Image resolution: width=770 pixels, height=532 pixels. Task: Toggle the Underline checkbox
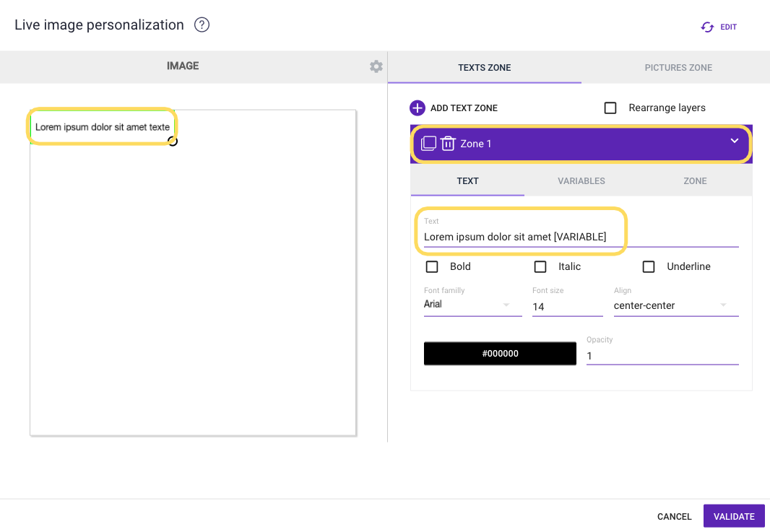pyautogui.click(x=649, y=267)
